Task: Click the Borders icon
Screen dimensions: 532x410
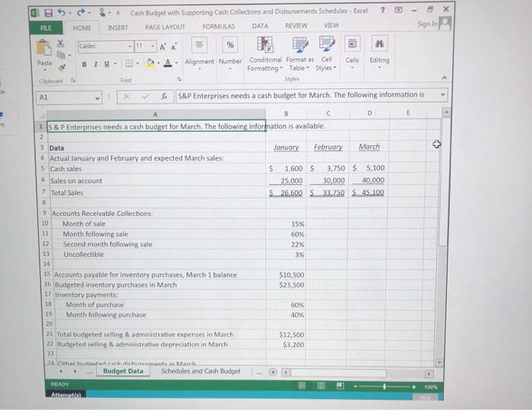Action: click(129, 64)
